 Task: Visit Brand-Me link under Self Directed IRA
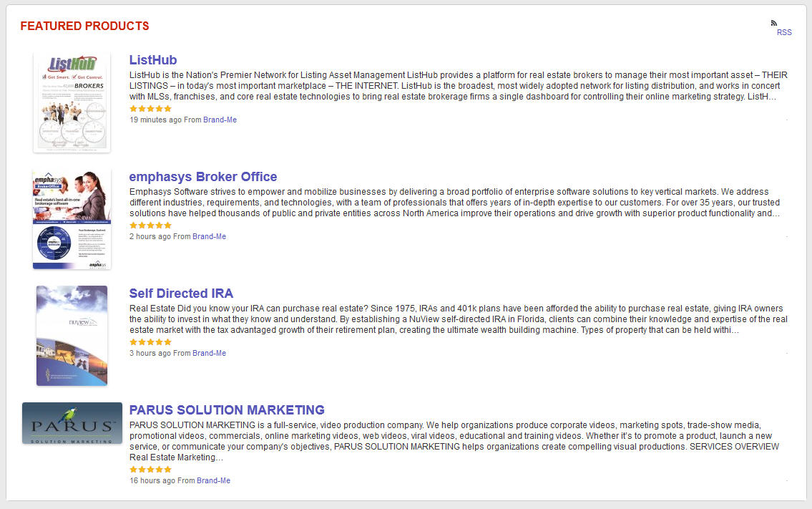209,354
